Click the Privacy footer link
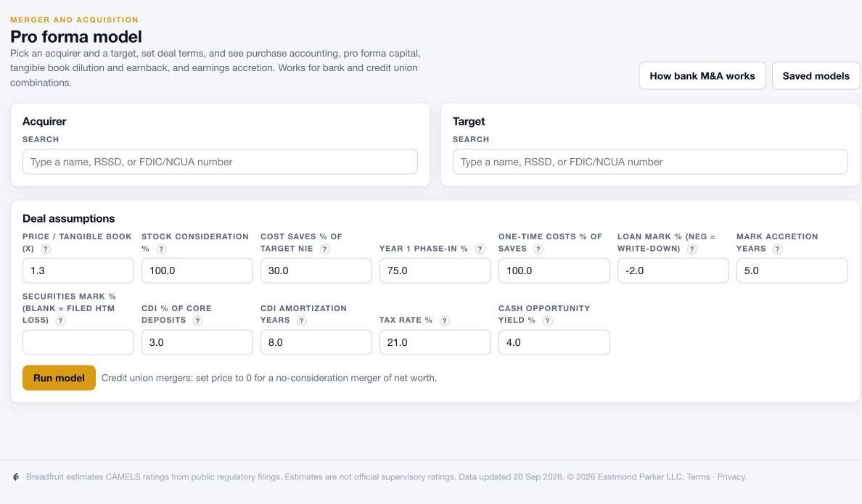The height and width of the screenshot is (504, 862). tap(731, 476)
